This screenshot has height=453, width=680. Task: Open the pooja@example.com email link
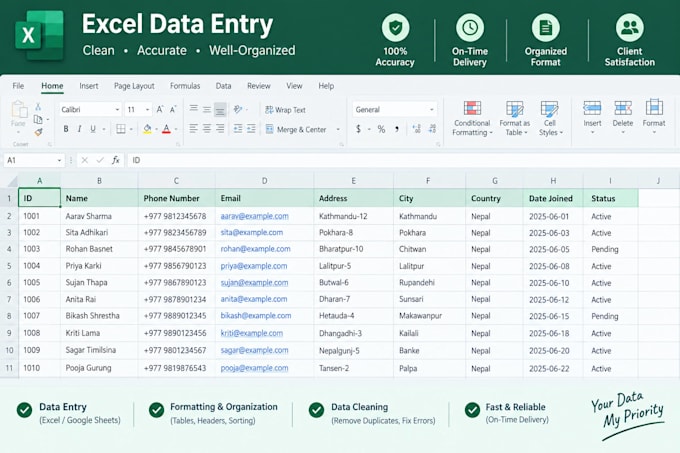coord(254,368)
